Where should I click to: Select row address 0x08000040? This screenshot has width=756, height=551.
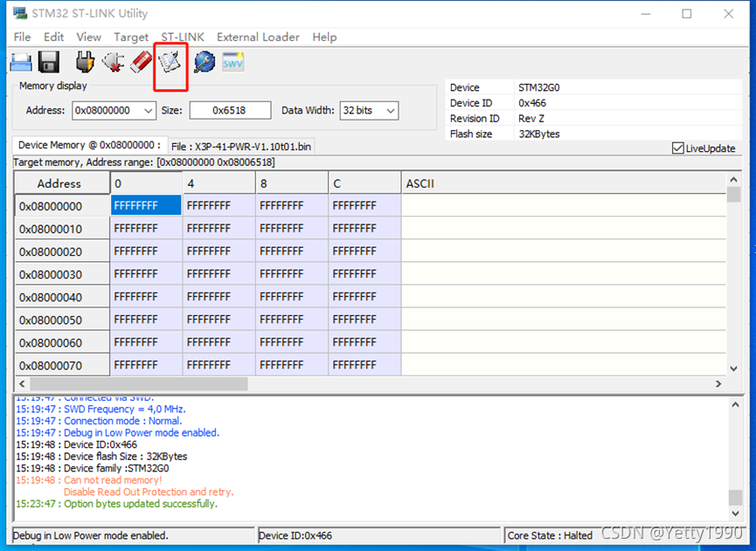tap(62, 297)
